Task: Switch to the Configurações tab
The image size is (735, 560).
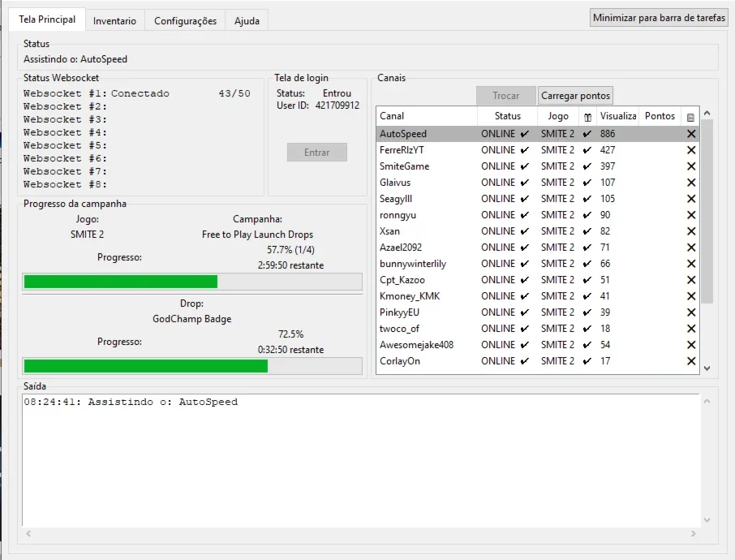Action: tap(185, 20)
